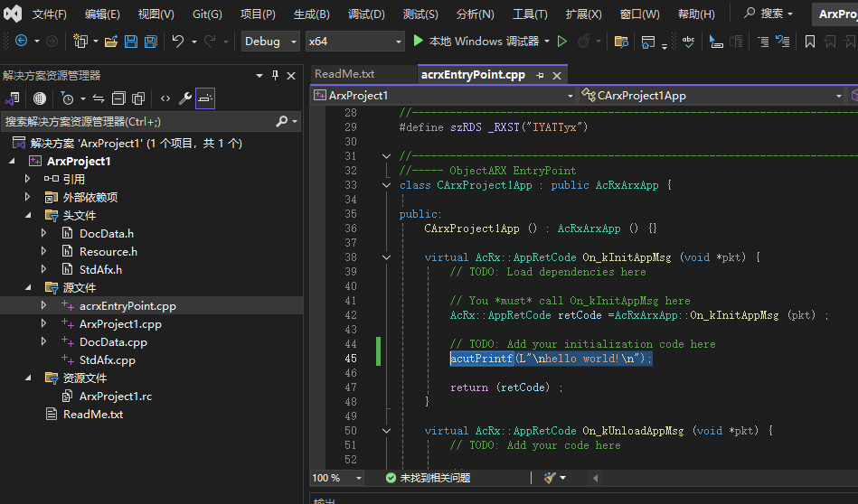Click the Solution Explorer search field
The width and height of the screenshot is (858, 504).
(136, 121)
